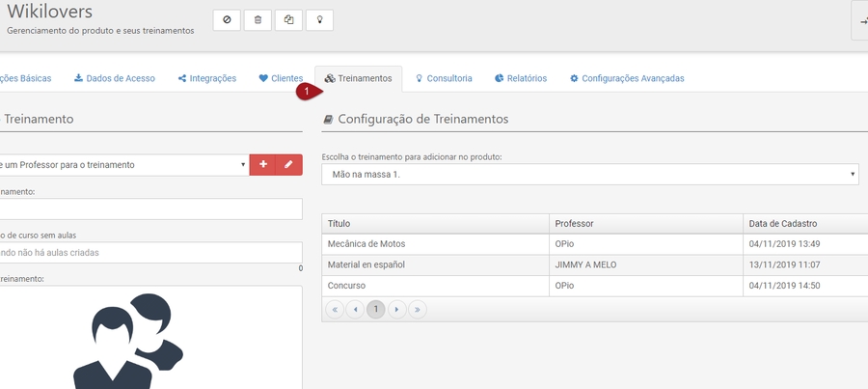This screenshot has width=868, height=389.
Task: Click the lightbulb icon button in header
Action: pos(319,20)
